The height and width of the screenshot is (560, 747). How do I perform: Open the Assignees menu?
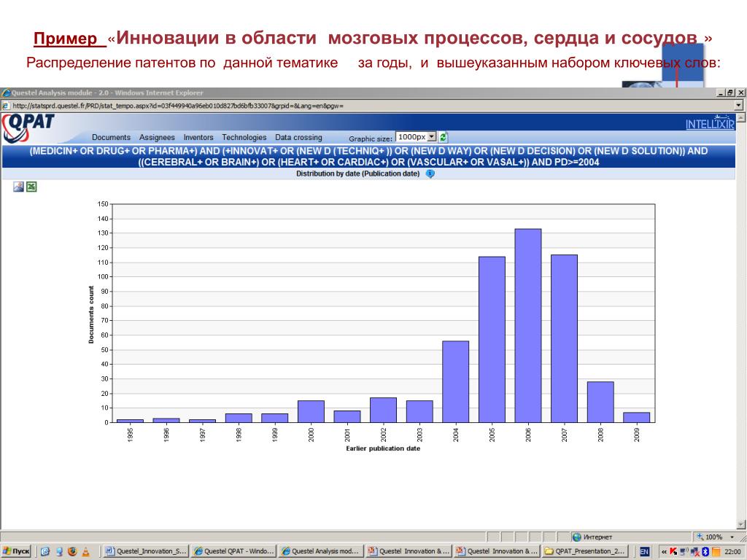coord(157,137)
